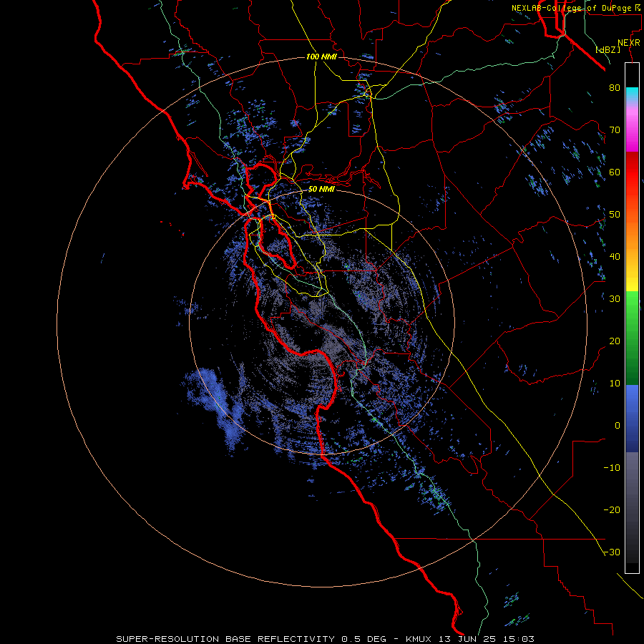Image resolution: width=644 pixels, height=644 pixels.
Task: Select the "50" value on the dBZ scale
Action: click(615, 215)
